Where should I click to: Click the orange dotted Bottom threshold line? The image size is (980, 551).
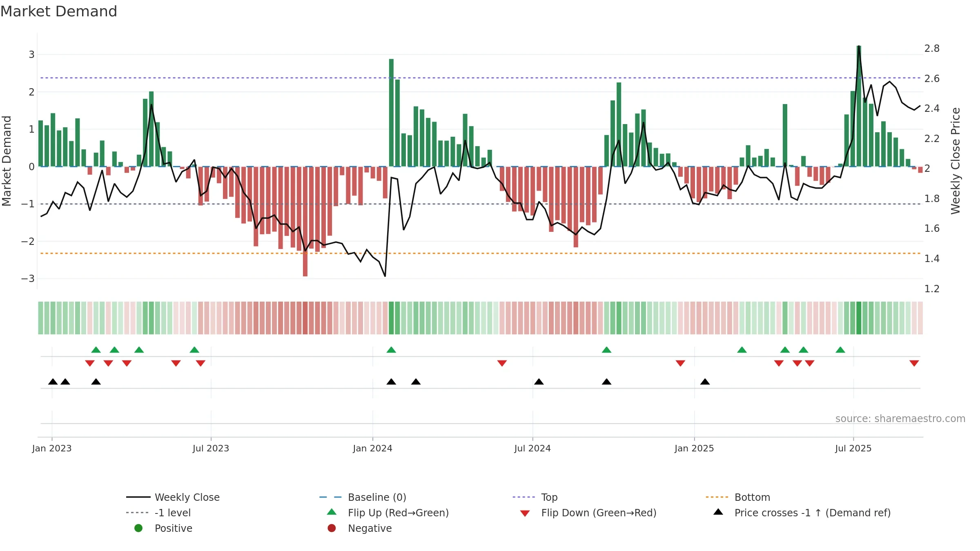[x=480, y=253]
